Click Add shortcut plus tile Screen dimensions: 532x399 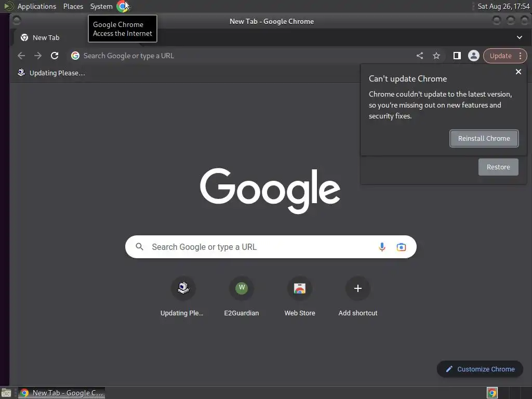(358, 297)
